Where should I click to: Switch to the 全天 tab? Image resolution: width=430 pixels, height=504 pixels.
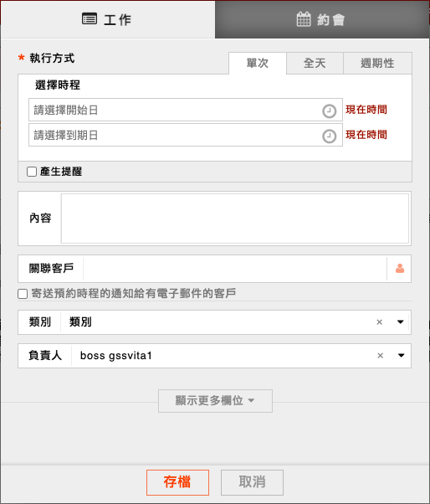click(x=315, y=64)
